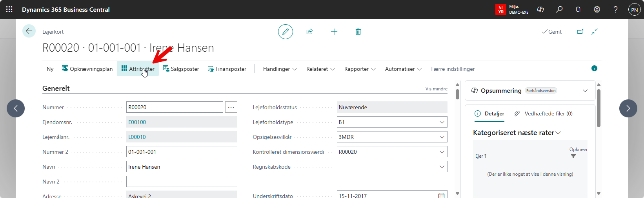This screenshot has height=198, width=644.
Task: Open the help question mark
Action: [x=616, y=9]
